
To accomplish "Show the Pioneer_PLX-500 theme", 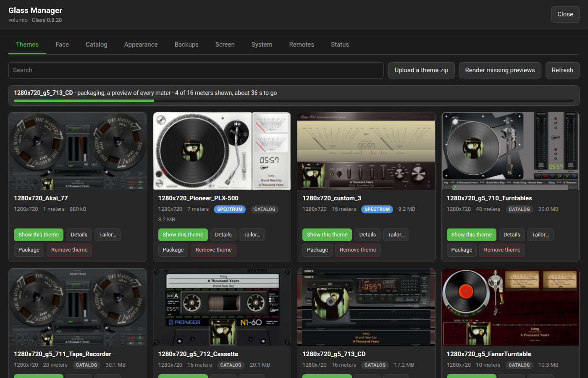I will click(183, 235).
